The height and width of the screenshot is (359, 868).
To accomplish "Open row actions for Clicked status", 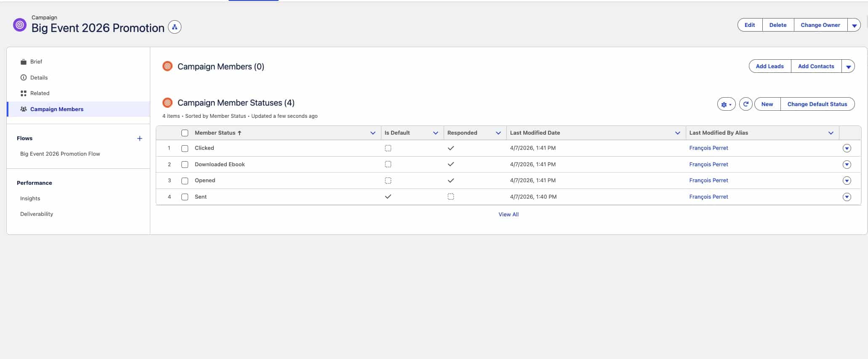I will (x=847, y=148).
